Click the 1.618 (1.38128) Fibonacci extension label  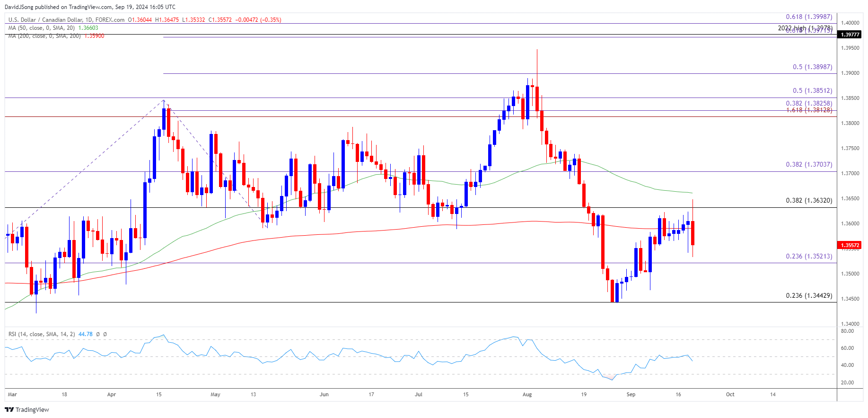[809, 110]
